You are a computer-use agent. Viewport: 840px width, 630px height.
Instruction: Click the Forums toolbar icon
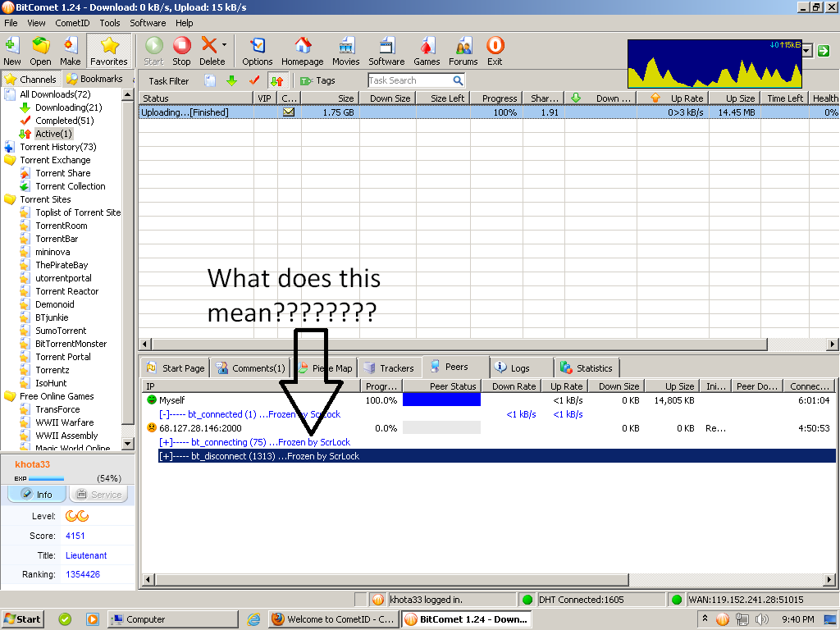click(x=463, y=50)
